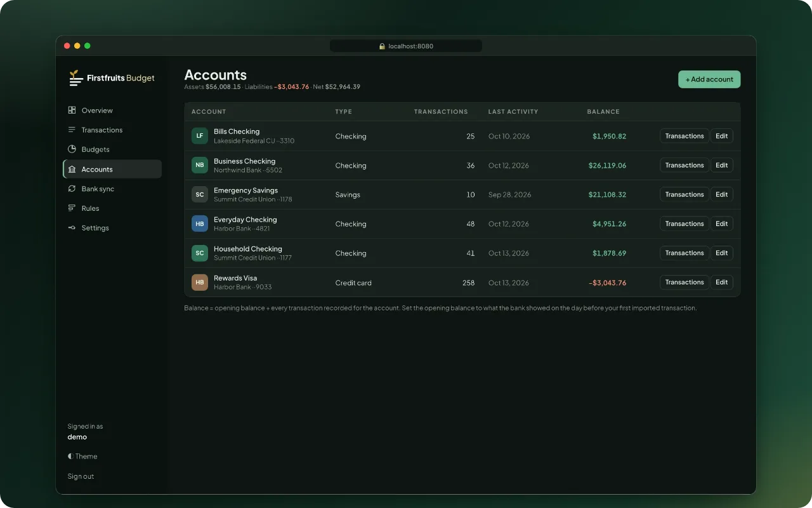812x508 pixels.
Task: Click the -$3,043.76 Rewards Visa balance
Action: point(607,283)
